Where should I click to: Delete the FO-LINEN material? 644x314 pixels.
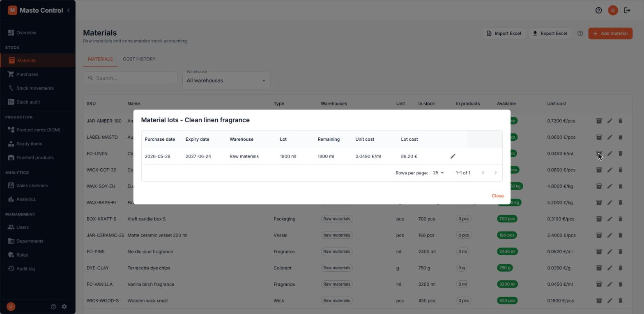[x=620, y=154]
